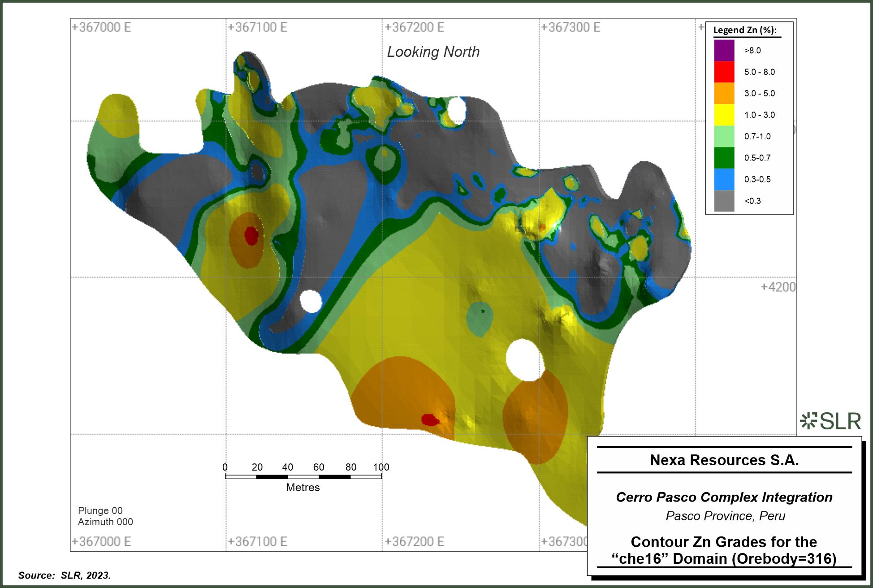
Task: Click the Nexa Resources S.A. title
Action: coord(724,460)
